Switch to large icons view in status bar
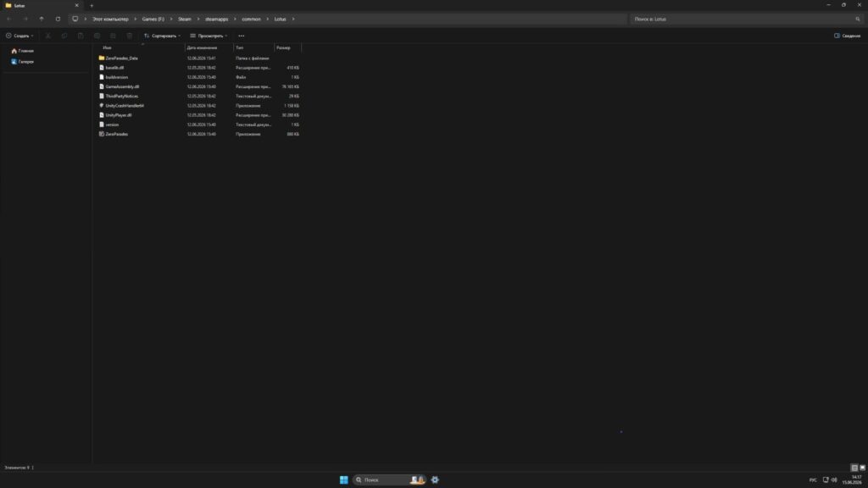The width and height of the screenshot is (868, 488). pos(862,468)
